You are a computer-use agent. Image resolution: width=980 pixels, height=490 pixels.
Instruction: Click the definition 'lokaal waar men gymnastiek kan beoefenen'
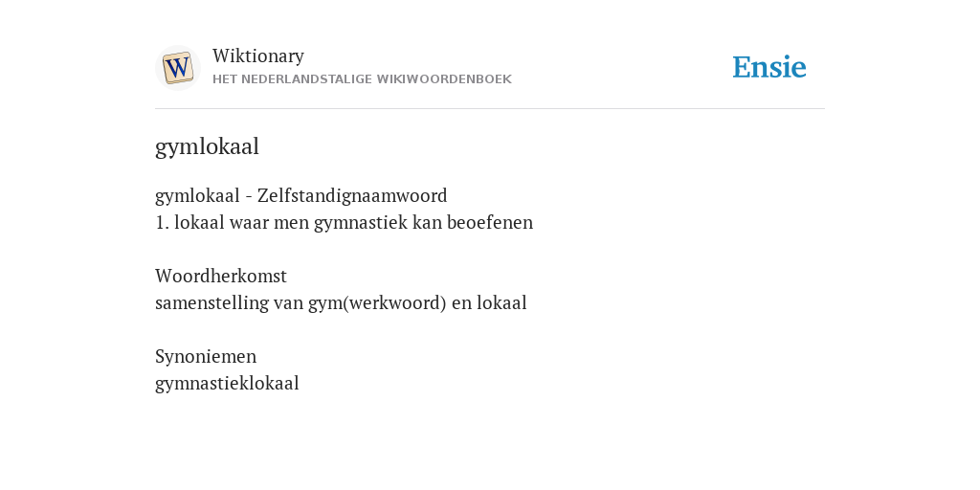coord(354,223)
